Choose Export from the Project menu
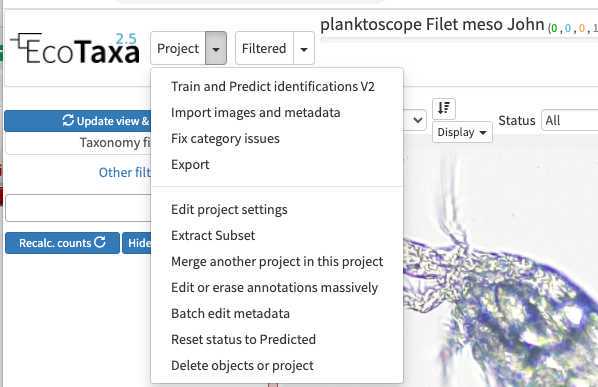Viewport: 598px width, 387px height. [190, 164]
